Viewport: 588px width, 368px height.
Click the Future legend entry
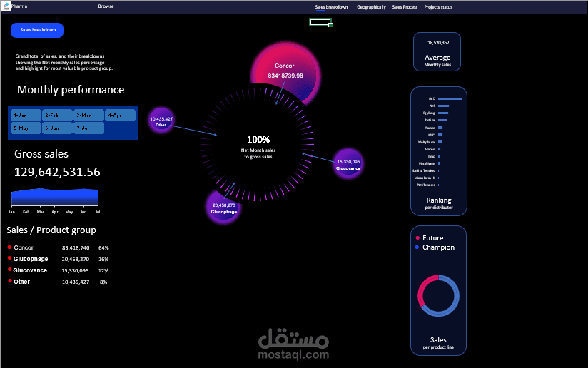click(x=430, y=238)
